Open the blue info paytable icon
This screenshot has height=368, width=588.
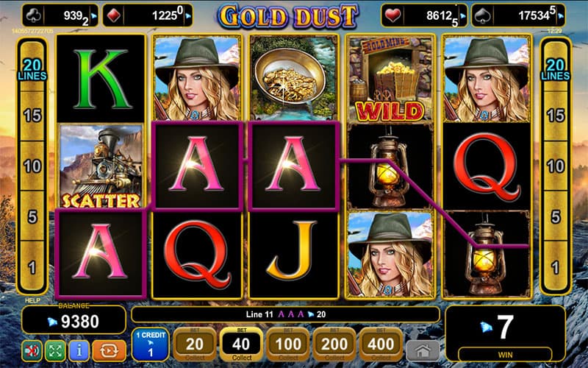coord(79,351)
